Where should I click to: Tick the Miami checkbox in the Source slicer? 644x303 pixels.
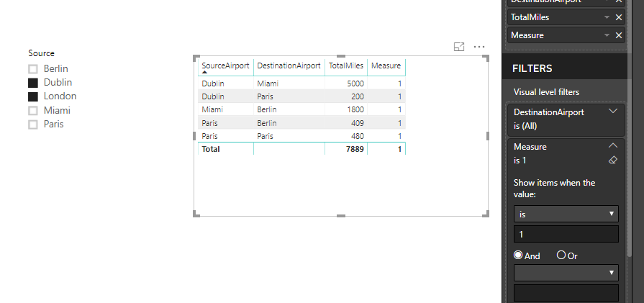coord(33,111)
